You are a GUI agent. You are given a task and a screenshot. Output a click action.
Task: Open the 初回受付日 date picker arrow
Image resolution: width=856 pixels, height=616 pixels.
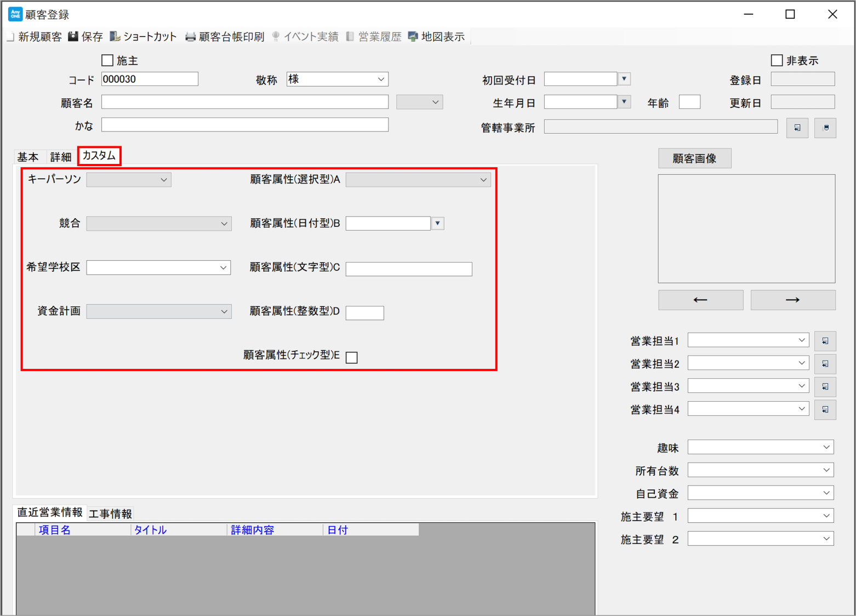[624, 79]
